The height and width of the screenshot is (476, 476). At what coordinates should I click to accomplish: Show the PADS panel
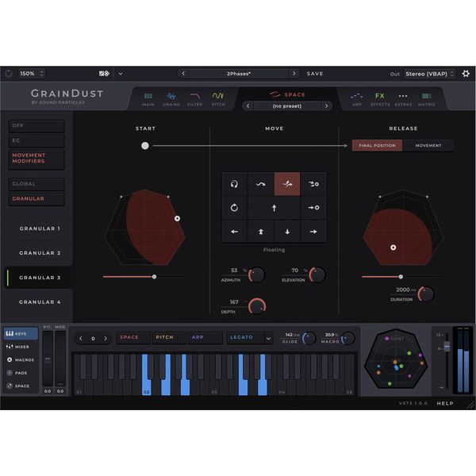(21, 373)
